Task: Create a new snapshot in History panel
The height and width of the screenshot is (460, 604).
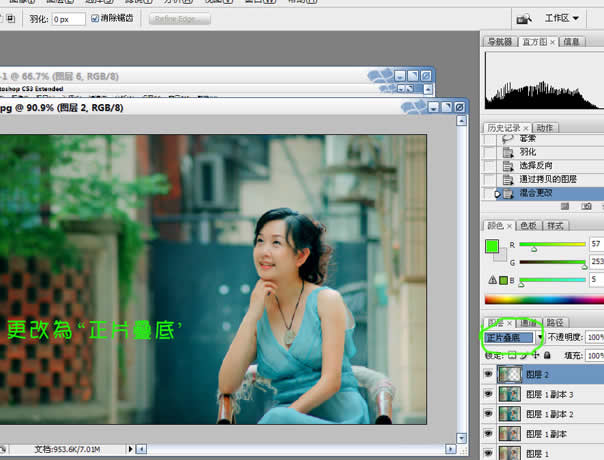Action: (586, 206)
